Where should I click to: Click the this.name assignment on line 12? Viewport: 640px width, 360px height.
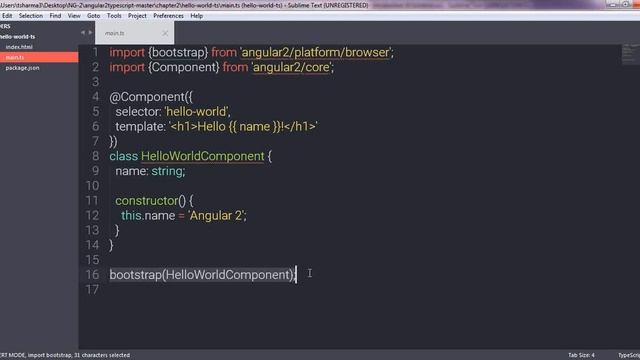point(184,216)
